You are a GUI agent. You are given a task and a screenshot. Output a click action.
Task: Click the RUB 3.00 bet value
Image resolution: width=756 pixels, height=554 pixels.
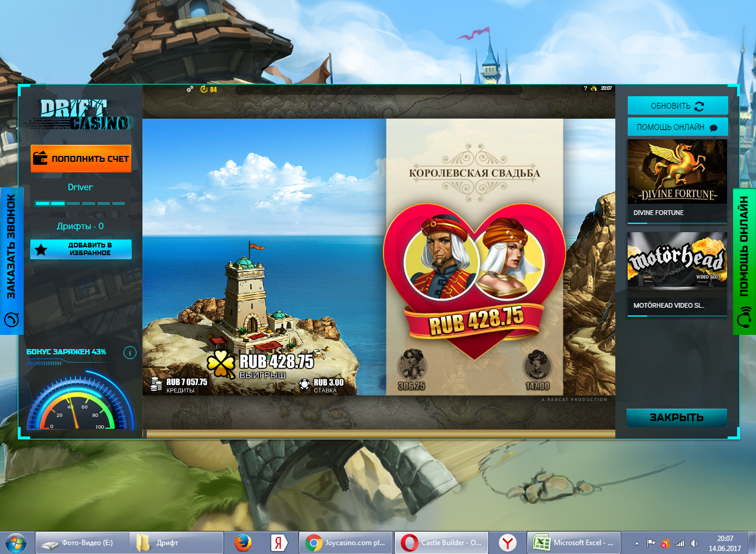(329, 382)
